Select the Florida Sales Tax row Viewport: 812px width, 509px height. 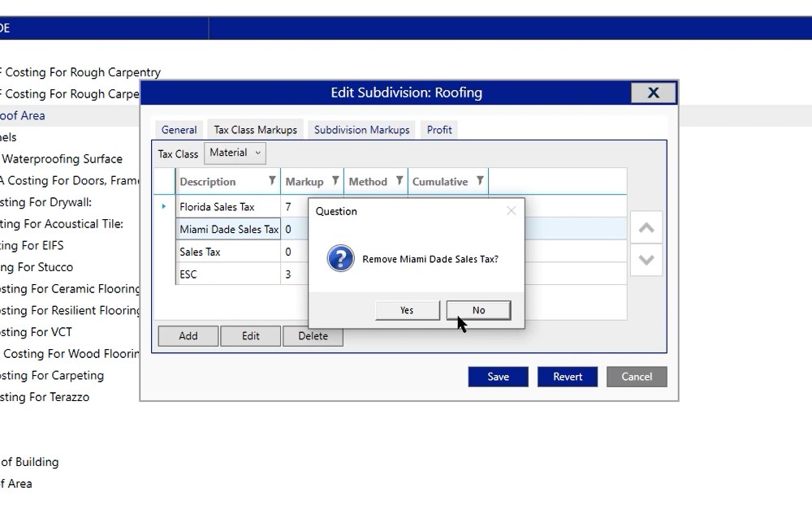217,207
